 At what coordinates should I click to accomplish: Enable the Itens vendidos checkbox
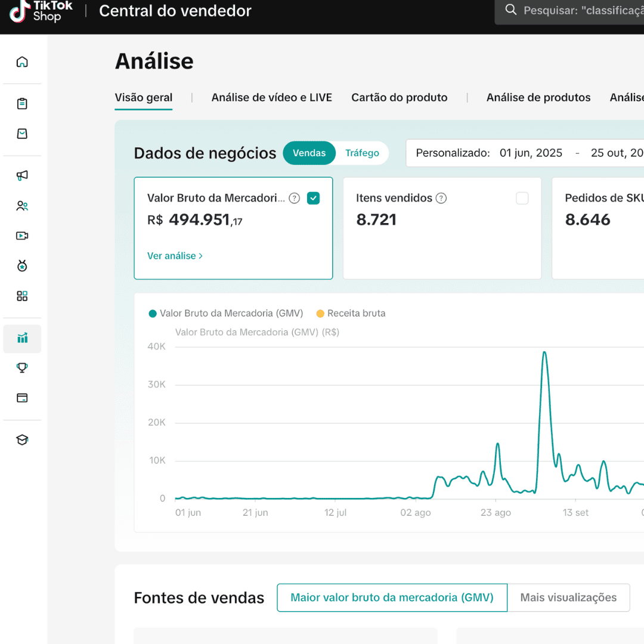522,198
